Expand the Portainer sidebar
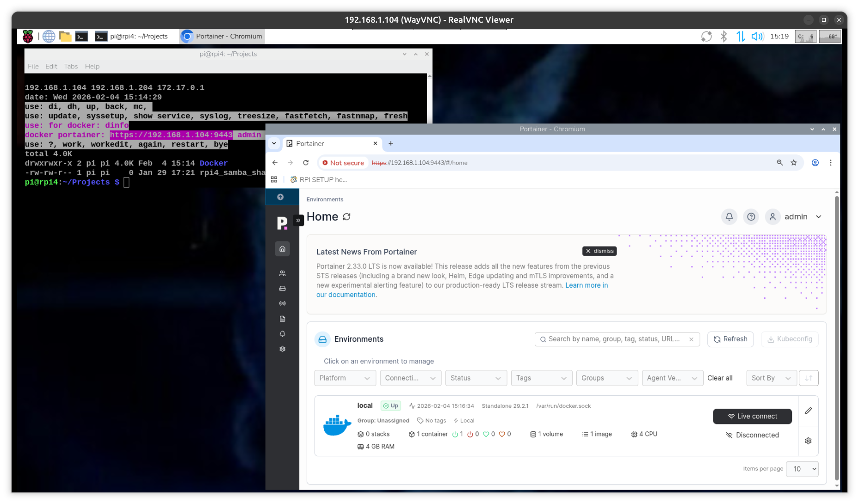The image size is (859, 504). click(x=298, y=221)
